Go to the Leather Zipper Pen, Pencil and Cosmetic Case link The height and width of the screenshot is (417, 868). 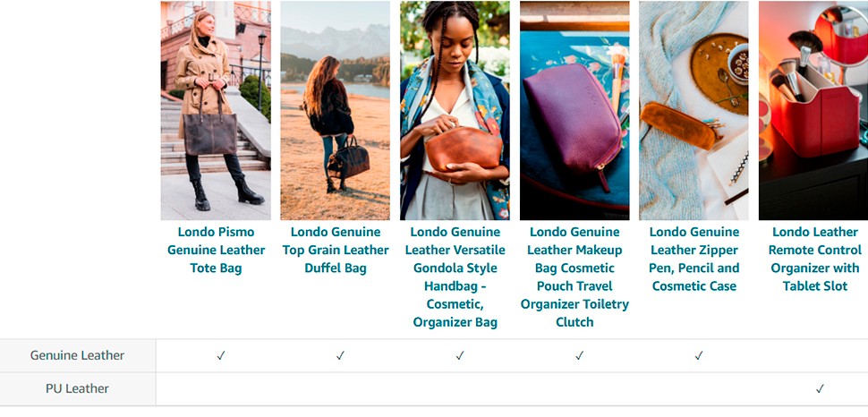click(694, 260)
